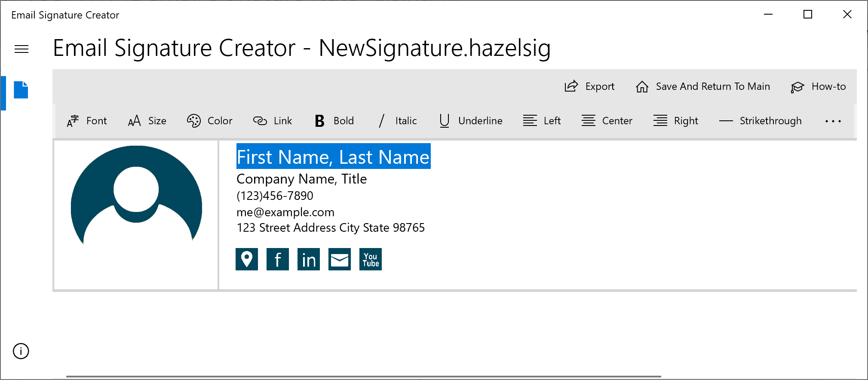Image resolution: width=868 pixels, height=380 pixels.
Task: Open the Color palette tool
Action: point(210,121)
